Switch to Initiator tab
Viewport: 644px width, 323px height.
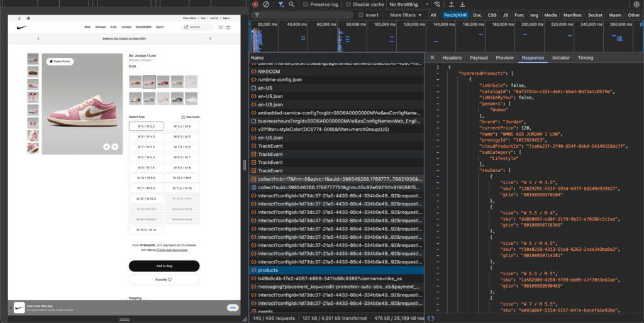click(x=560, y=58)
